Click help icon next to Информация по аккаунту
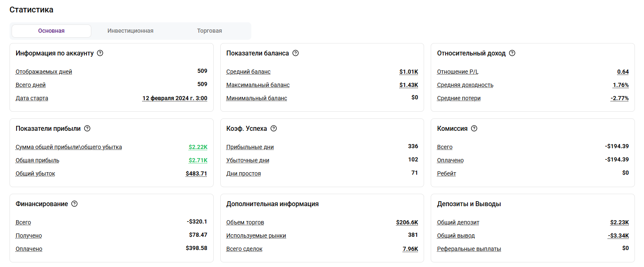Viewport: 644px width, 267px height. pos(100,53)
